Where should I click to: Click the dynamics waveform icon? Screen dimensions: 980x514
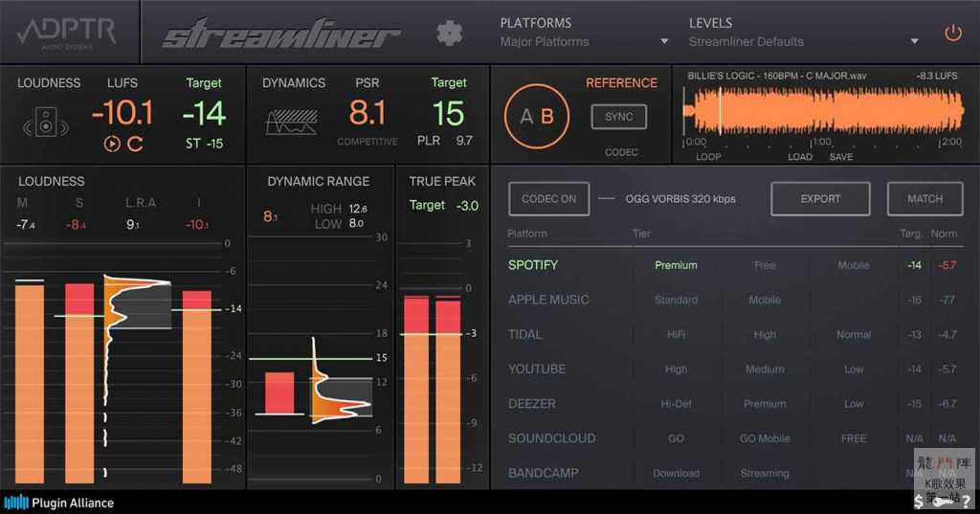coord(292,122)
